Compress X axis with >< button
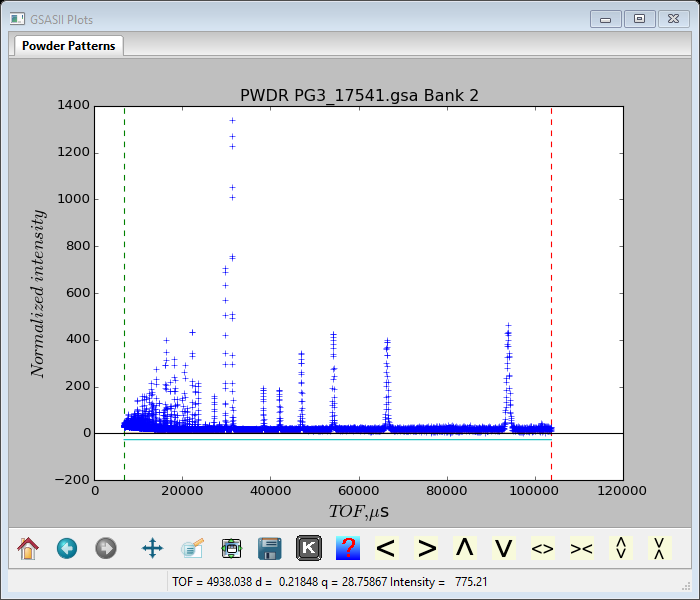The image size is (700, 600). (x=582, y=548)
